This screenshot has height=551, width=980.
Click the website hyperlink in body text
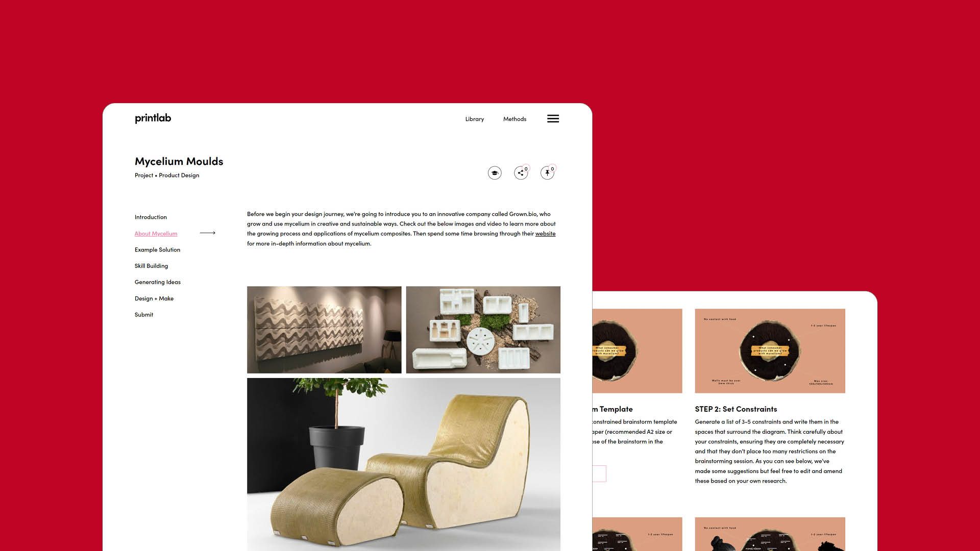[545, 234]
